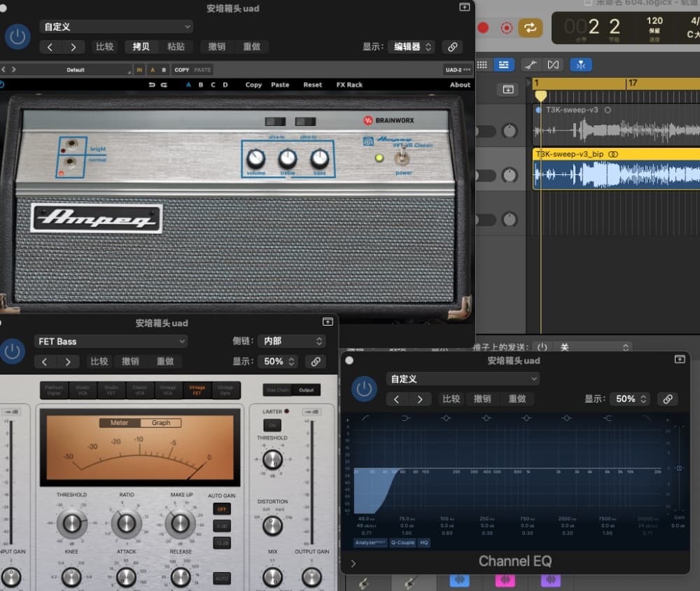Click the 撤销 undo button in Ampeg window
The width and height of the screenshot is (700, 591).
click(217, 46)
